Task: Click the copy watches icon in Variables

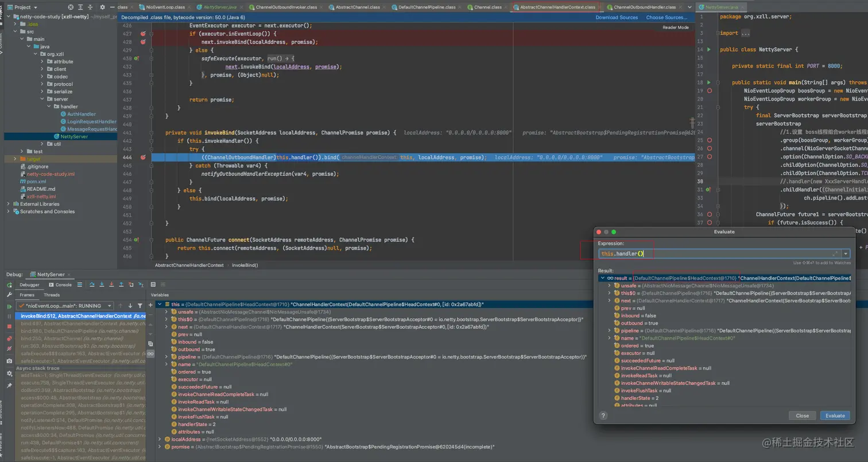Action: pyautogui.click(x=150, y=344)
